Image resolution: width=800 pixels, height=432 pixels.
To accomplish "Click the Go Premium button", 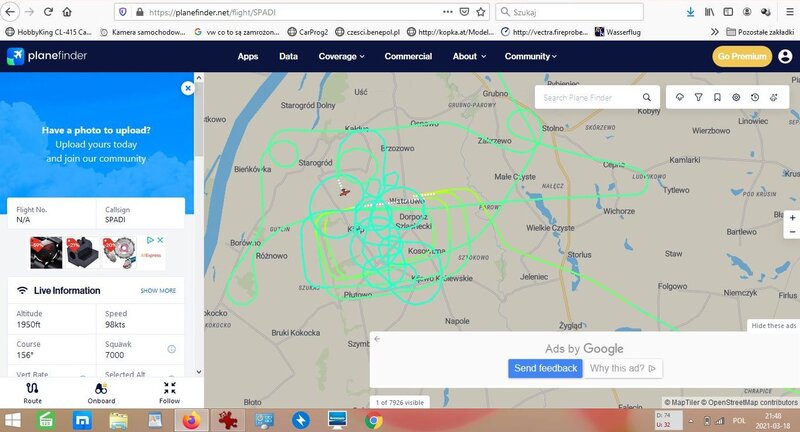I will click(x=742, y=56).
